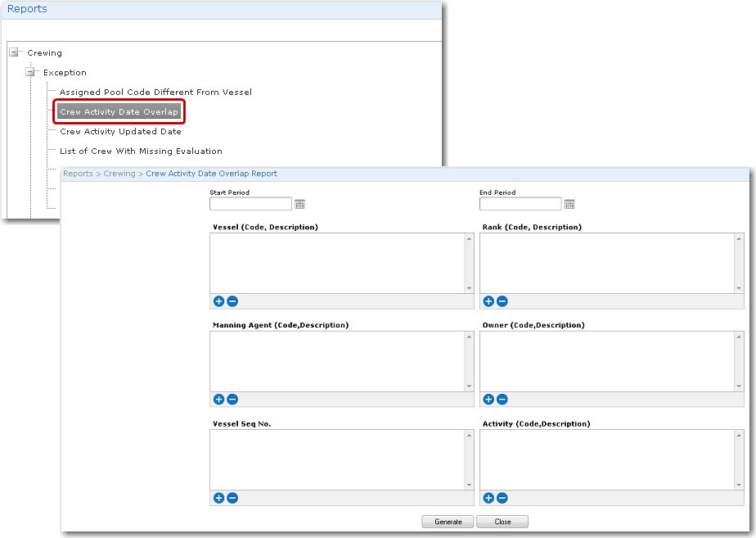Screen dimensions: 756x538
Task: Click the Start Period input field
Action: pos(250,204)
